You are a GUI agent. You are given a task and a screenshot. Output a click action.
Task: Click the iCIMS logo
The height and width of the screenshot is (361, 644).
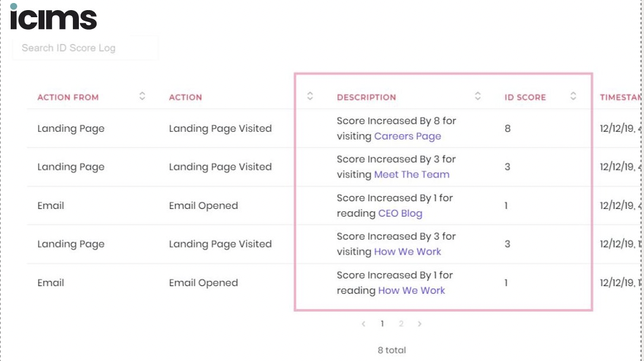(53, 17)
